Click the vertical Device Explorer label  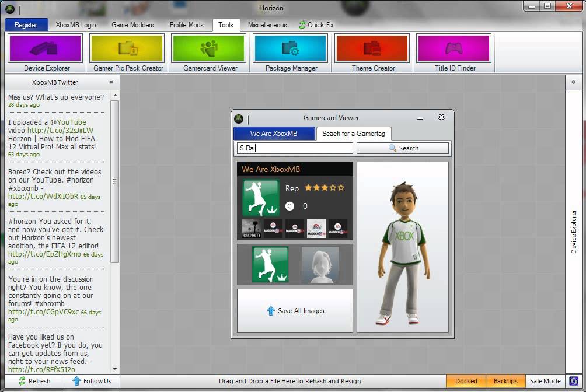click(574, 232)
